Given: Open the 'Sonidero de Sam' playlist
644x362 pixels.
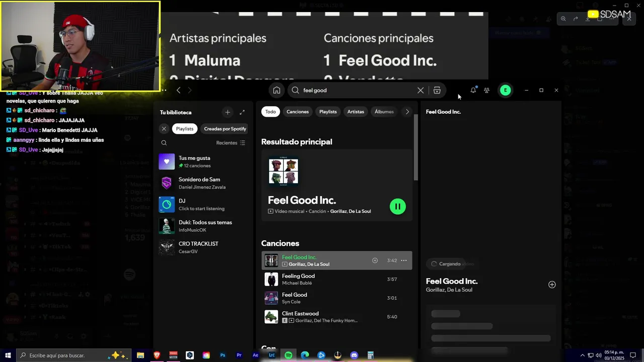Looking at the screenshot, I should coord(204,183).
